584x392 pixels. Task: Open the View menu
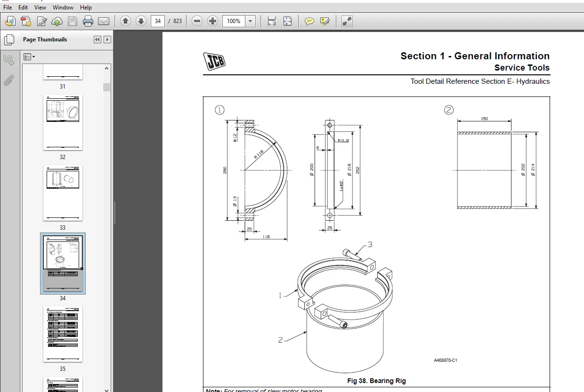41,8
